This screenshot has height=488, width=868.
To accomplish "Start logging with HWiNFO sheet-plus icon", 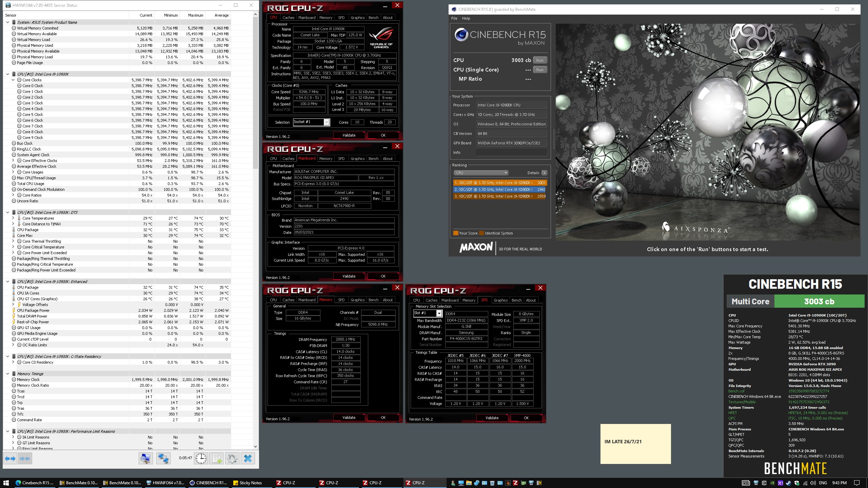I will 217,459.
